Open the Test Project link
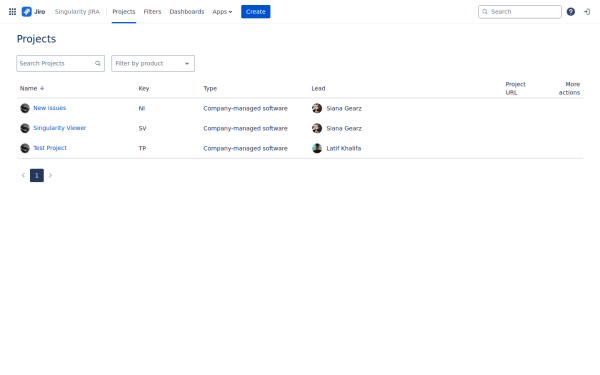This screenshot has height=375, width=600. [50, 148]
